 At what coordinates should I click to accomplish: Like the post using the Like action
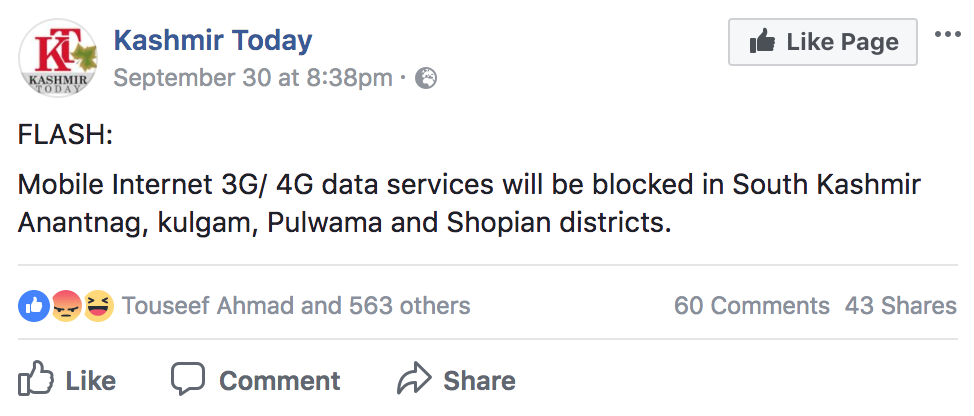(x=67, y=380)
